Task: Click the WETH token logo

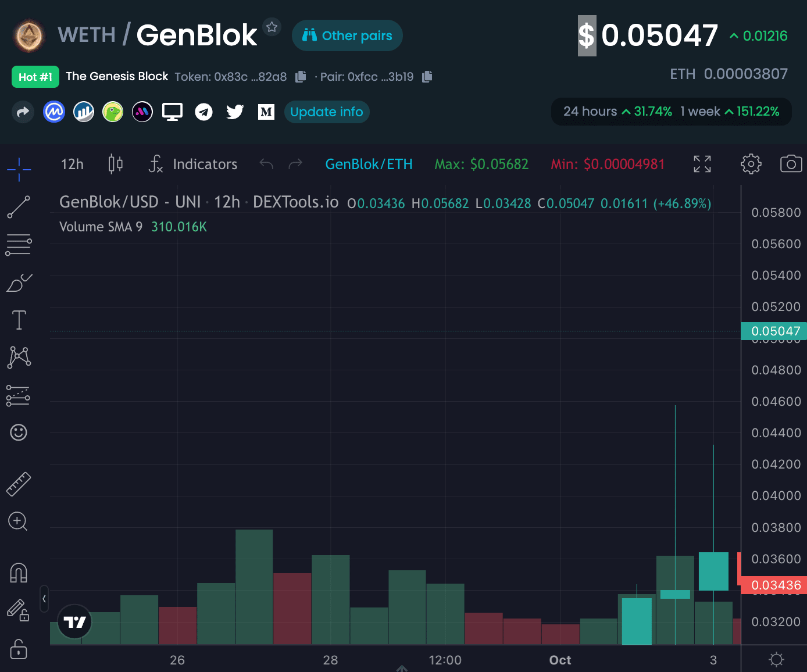Action: [x=29, y=35]
